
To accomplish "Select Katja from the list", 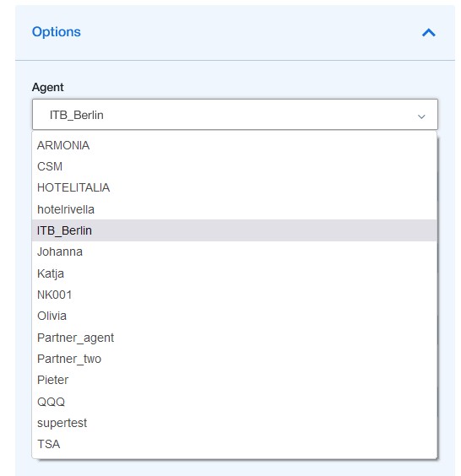I will (x=234, y=273).
